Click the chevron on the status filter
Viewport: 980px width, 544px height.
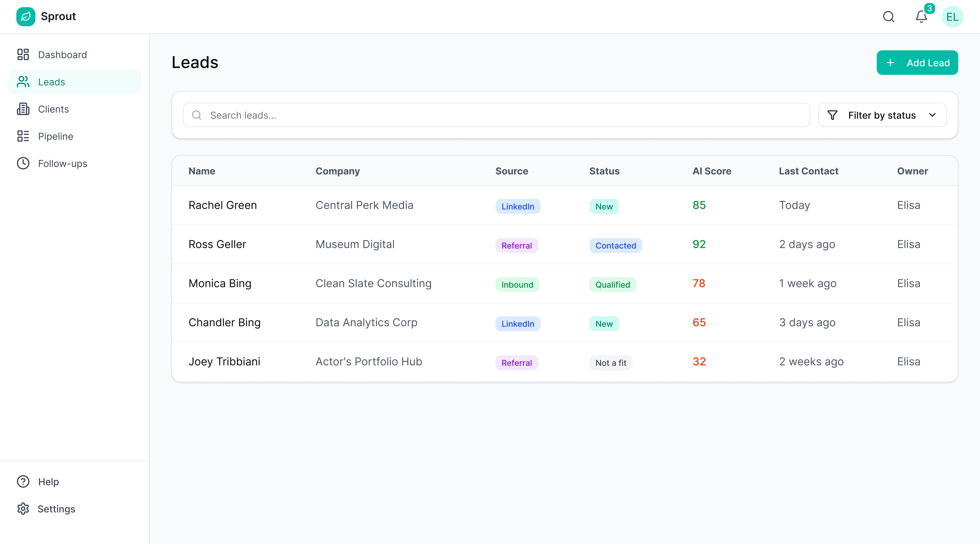(932, 115)
